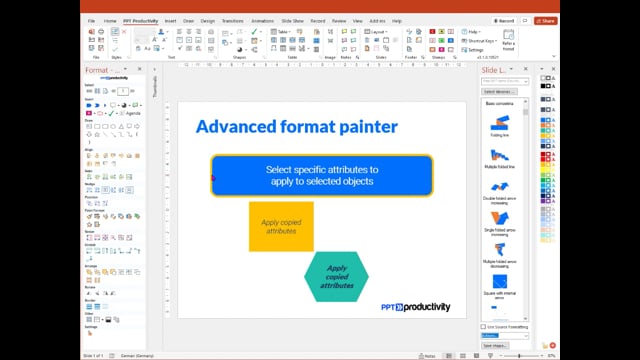Click the red X delete style icon

(124, 31)
